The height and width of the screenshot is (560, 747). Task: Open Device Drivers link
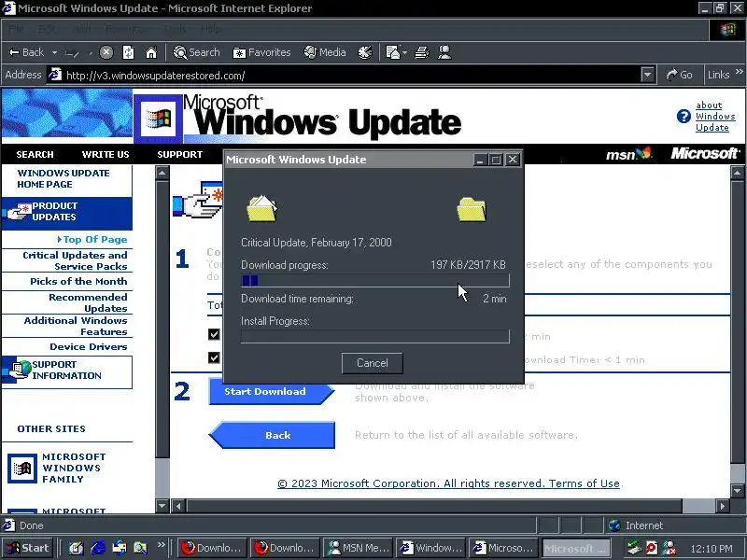click(x=88, y=346)
